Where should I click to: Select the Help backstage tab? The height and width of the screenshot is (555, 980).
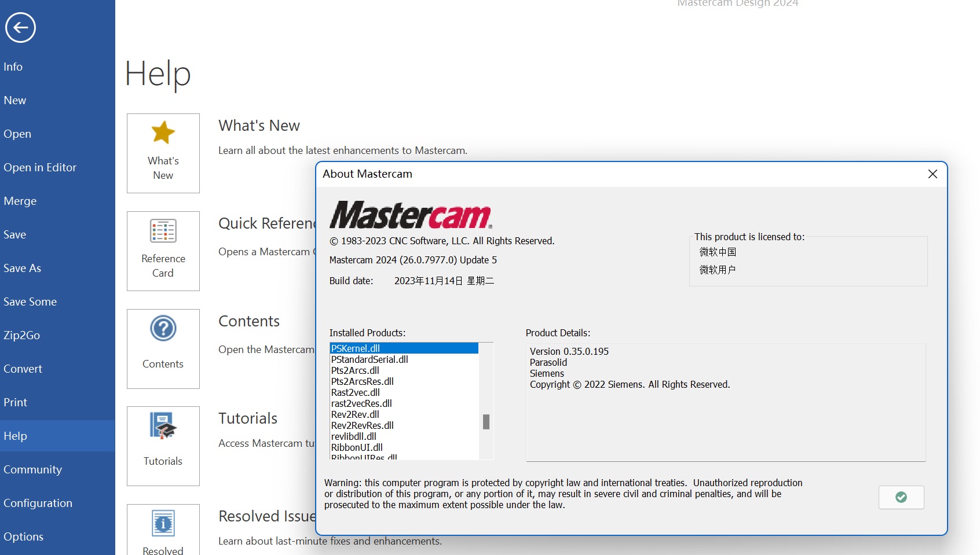(58, 436)
